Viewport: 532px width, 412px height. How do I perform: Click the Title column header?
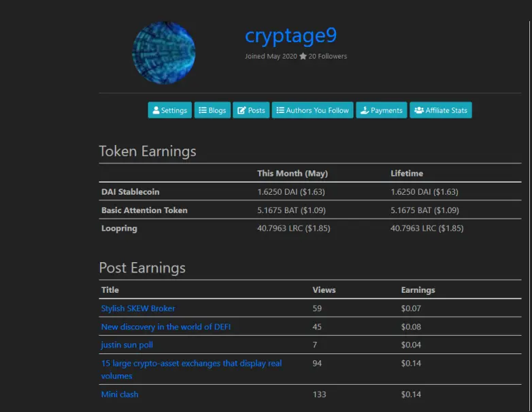(110, 289)
